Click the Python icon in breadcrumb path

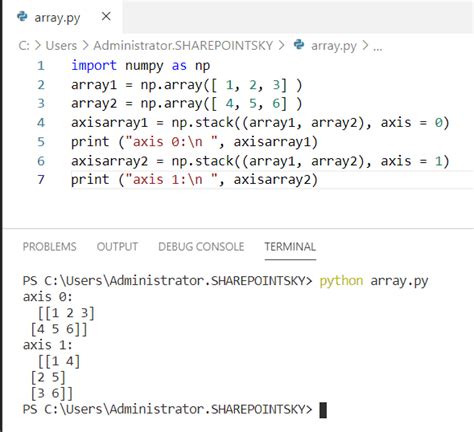point(299,44)
